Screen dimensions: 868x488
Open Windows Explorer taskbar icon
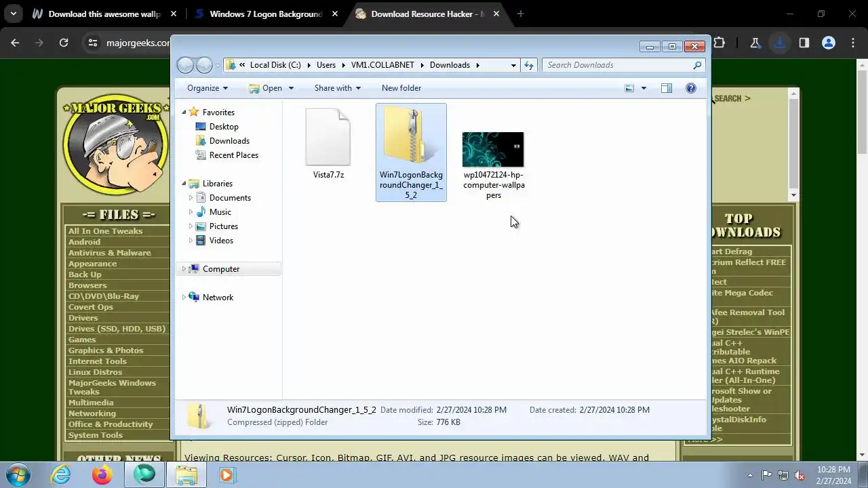tap(186, 475)
